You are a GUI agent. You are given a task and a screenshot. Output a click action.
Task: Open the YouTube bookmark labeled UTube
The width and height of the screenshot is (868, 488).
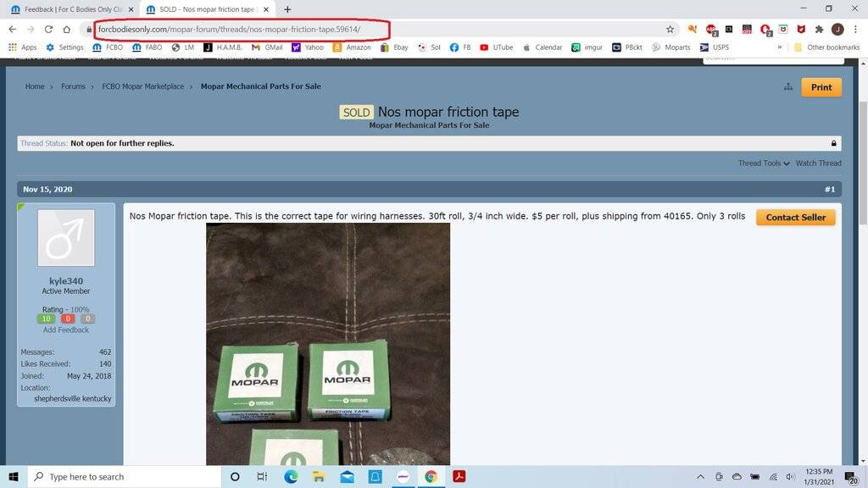point(496,47)
